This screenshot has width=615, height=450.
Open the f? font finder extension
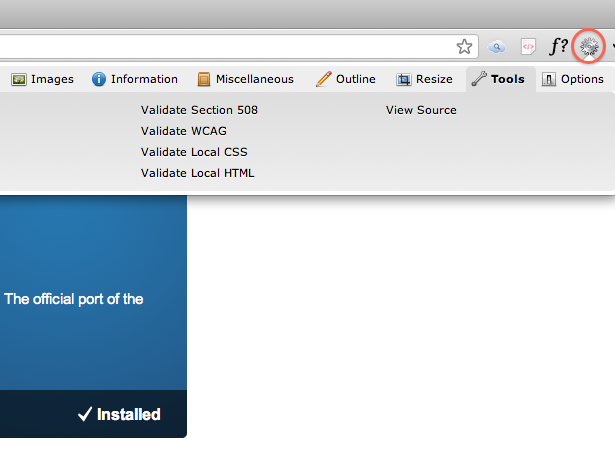tap(558, 46)
